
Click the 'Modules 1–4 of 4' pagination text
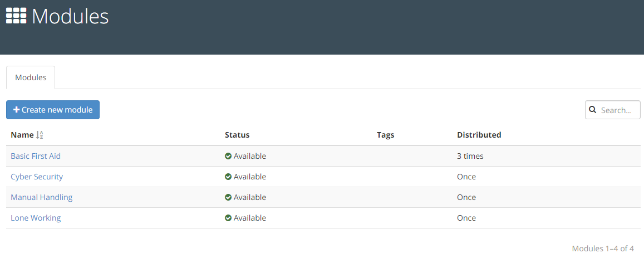coord(603,249)
